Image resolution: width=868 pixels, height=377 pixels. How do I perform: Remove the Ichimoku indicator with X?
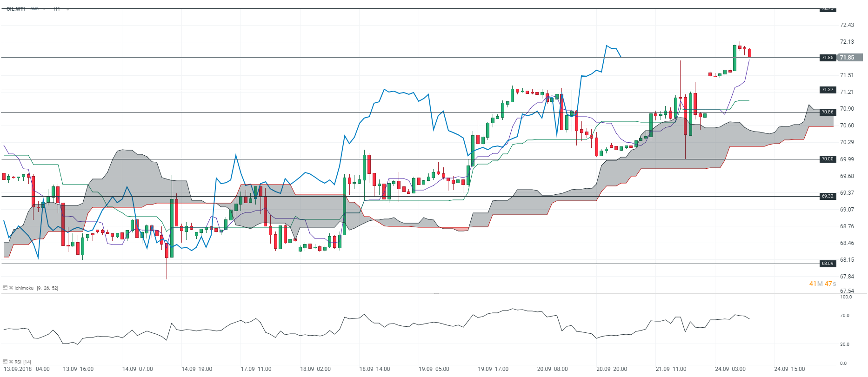click(x=11, y=288)
